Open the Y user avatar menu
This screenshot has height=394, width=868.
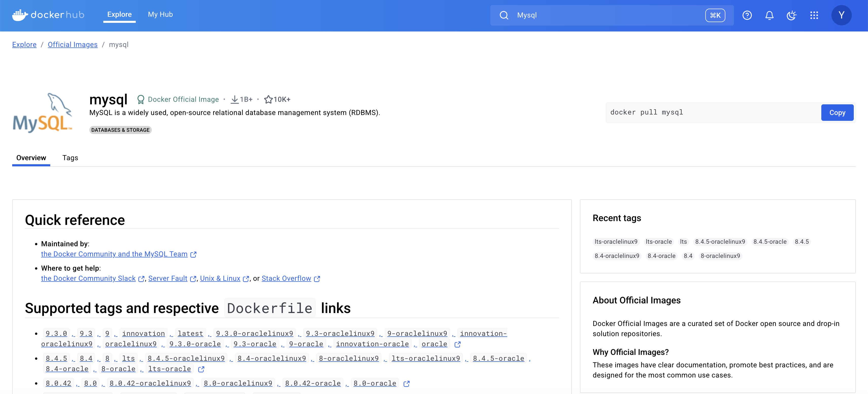pyautogui.click(x=841, y=15)
